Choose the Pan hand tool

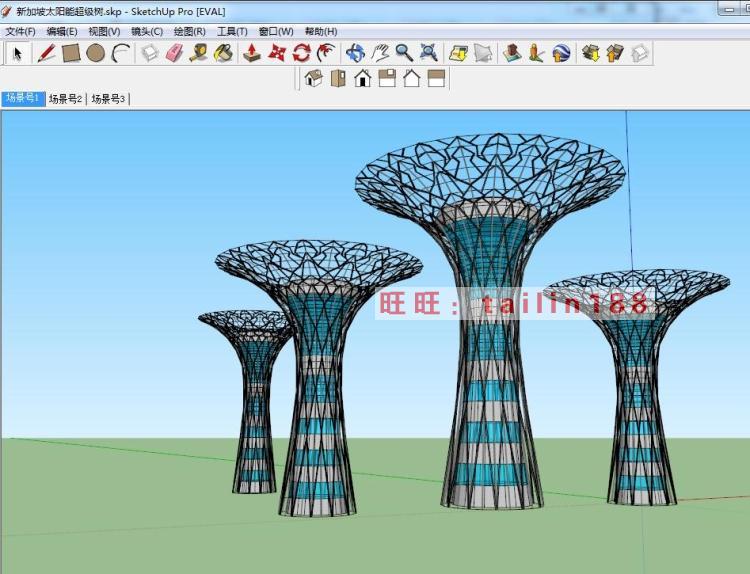point(380,53)
